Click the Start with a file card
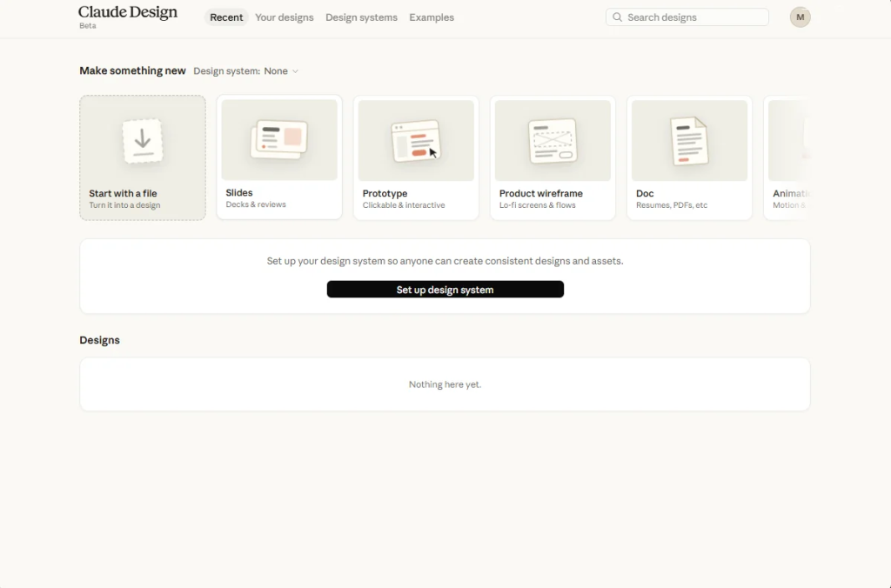 (x=143, y=157)
